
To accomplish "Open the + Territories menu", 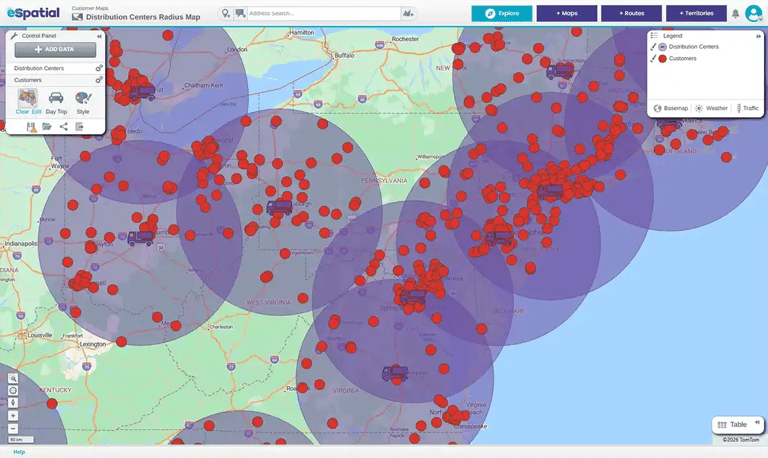I will (x=696, y=13).
